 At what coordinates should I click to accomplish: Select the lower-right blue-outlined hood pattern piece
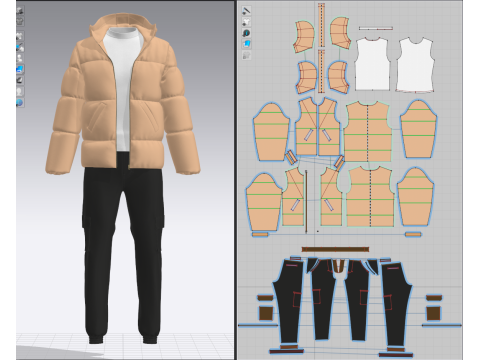coord(338,77)
